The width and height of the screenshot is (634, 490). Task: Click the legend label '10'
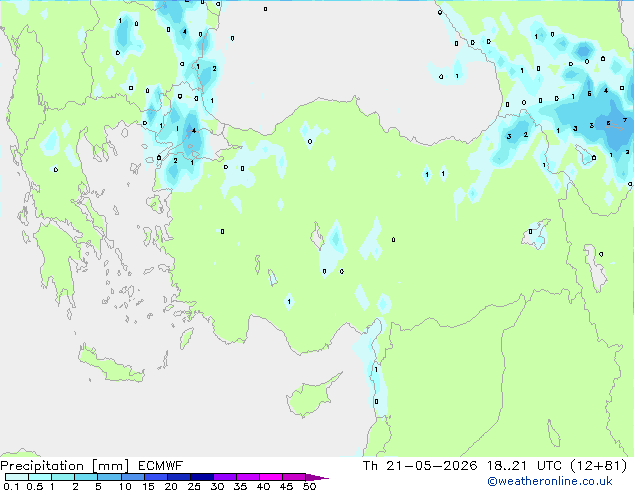(x=125, y=486)
